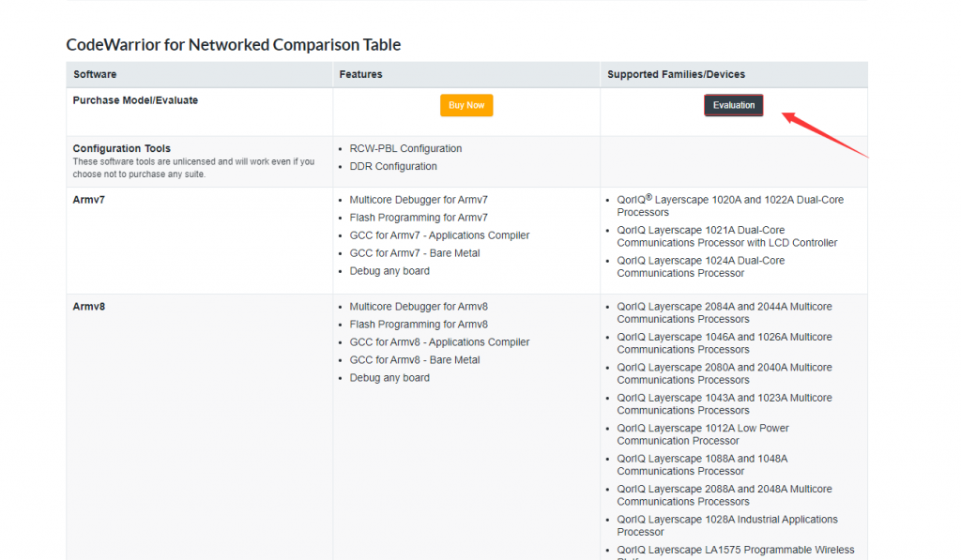Click the 'Purchase Model/Evaluate' row label
Viewport: 961px width, 560px height.
[x=135, y=100]
